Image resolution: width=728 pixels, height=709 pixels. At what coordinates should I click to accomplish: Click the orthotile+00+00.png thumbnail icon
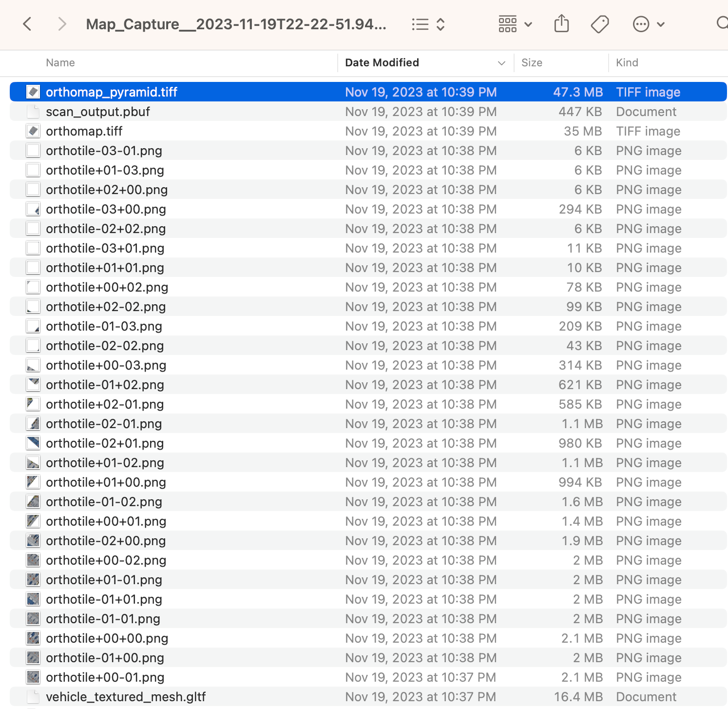click(x=33, y=638)
